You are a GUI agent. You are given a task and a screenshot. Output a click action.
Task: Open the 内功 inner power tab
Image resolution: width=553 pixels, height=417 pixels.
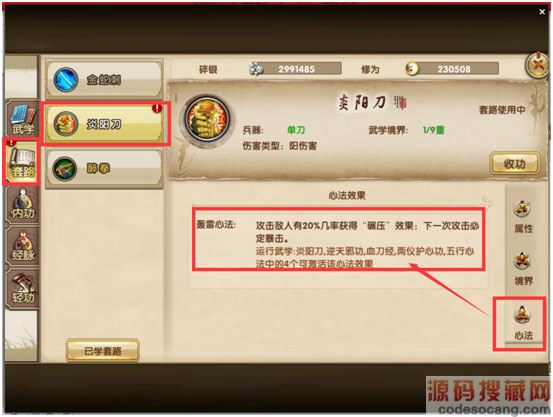[23, 204]
